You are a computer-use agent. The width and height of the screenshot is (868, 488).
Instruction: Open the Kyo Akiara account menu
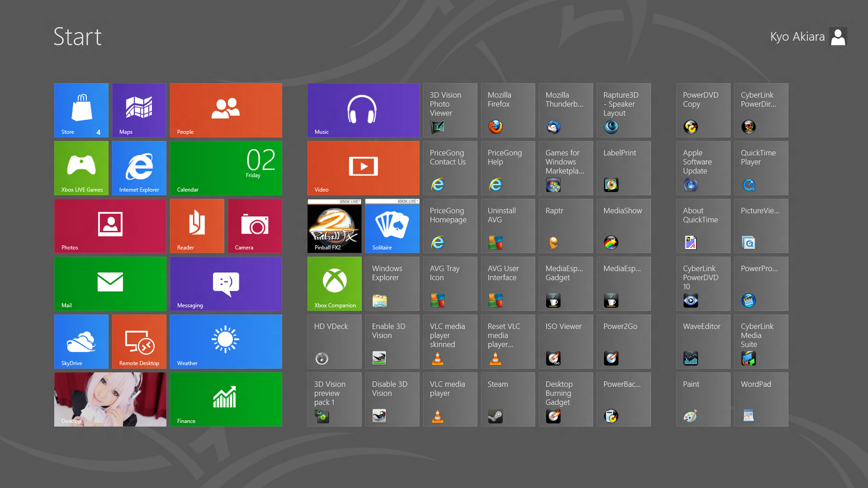click(808, 36)
